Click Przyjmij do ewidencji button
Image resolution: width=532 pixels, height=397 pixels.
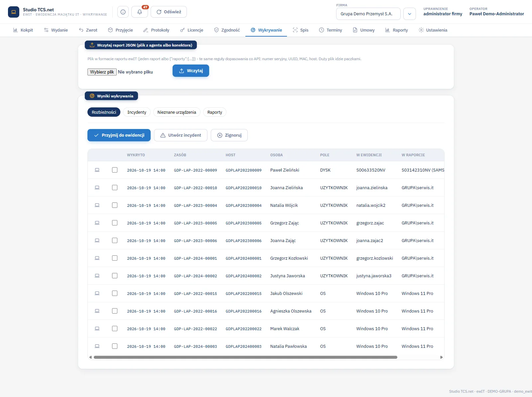(x=119, y=135)
